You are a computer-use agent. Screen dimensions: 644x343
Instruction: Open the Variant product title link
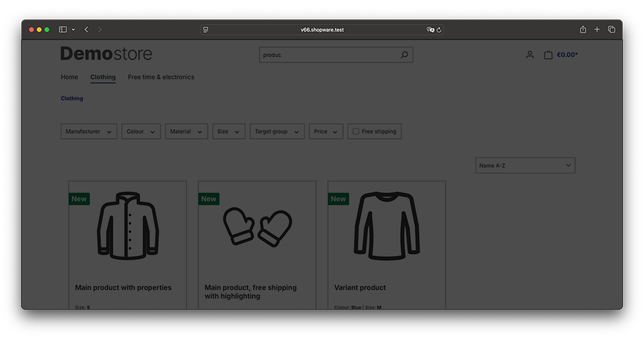(x=360, y=288)
